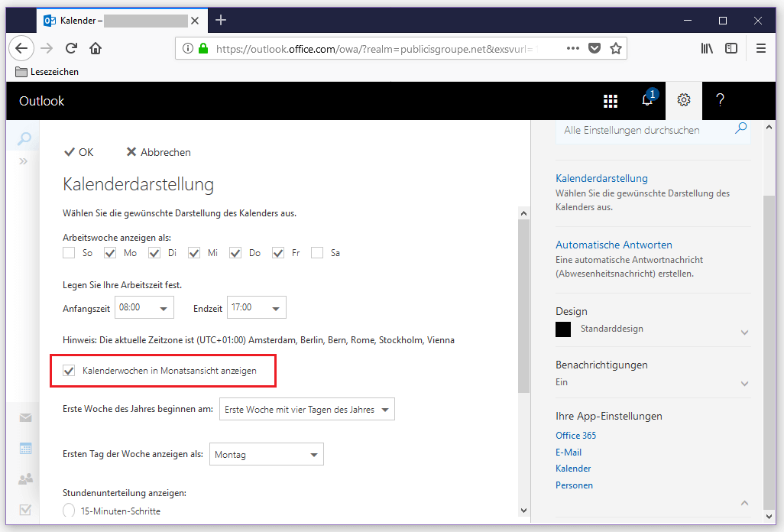The height and width of the screenshot is (532, 784).
Task: Click the Automatische Antworten settings link
Action: 614,245
